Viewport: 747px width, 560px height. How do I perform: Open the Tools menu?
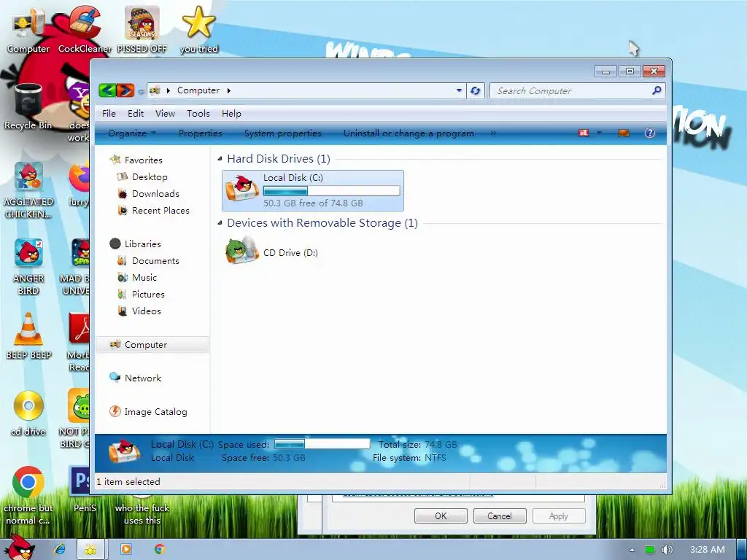198,113
